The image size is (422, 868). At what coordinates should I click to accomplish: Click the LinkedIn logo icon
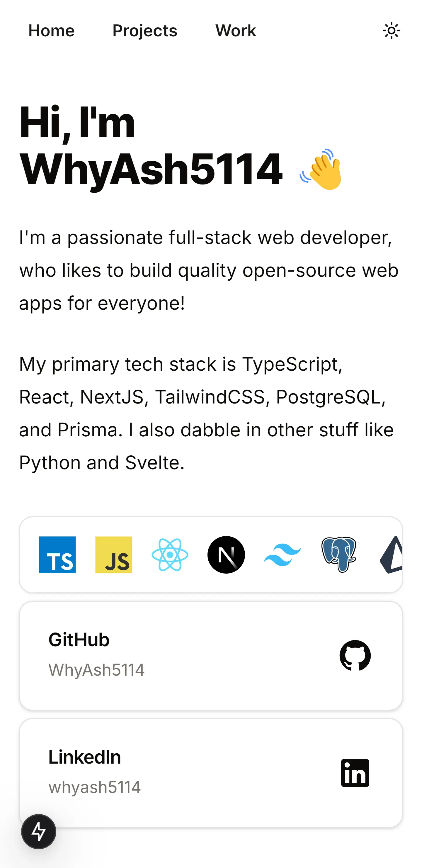(355, 773)
